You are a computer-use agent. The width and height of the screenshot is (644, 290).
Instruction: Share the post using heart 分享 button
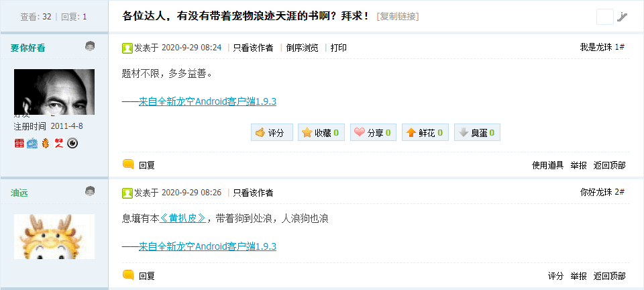pos(373,132)
